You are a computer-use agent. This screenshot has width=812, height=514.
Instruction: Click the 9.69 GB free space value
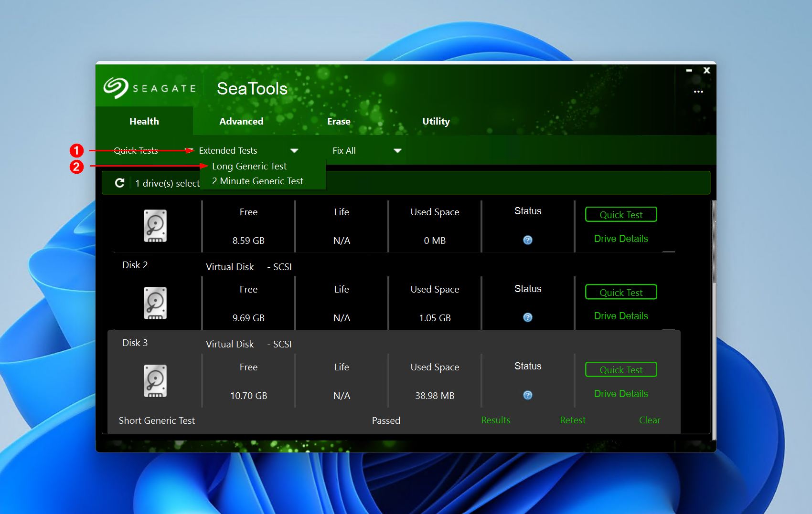coord(248,318)
